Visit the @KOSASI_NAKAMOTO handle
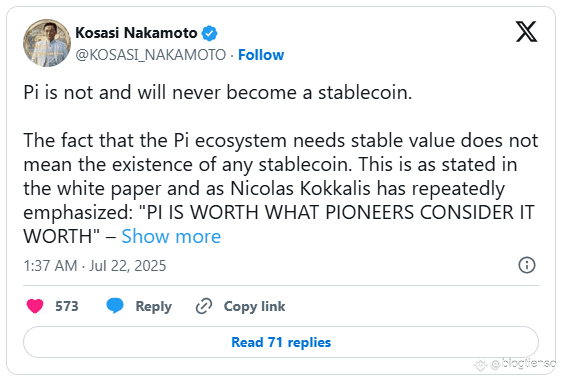 [x=151, y=55]
